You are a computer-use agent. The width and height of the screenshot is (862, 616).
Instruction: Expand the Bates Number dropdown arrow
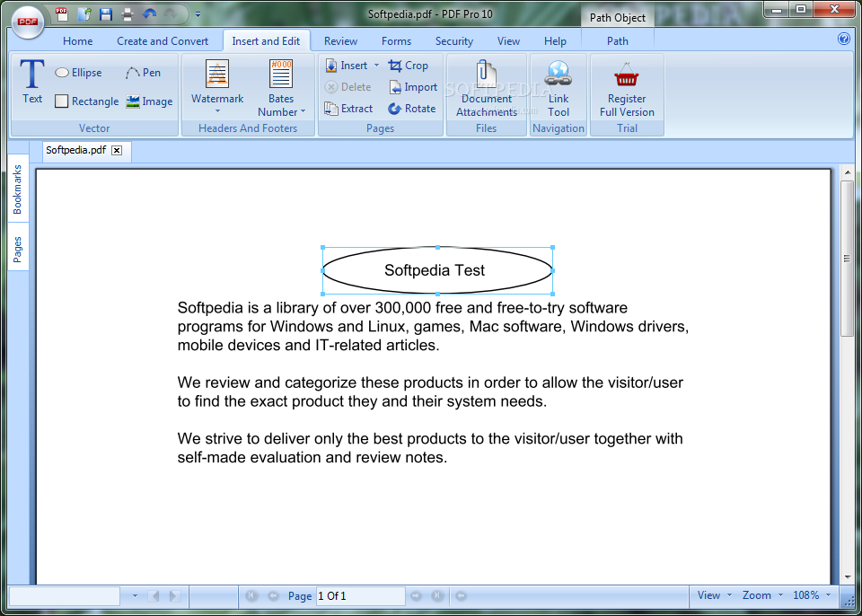(303, 111)
